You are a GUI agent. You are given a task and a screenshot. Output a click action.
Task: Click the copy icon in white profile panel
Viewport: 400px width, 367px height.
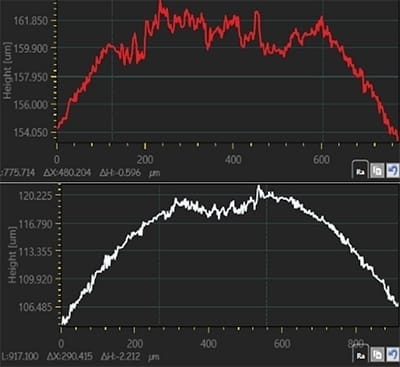(377, 355)
